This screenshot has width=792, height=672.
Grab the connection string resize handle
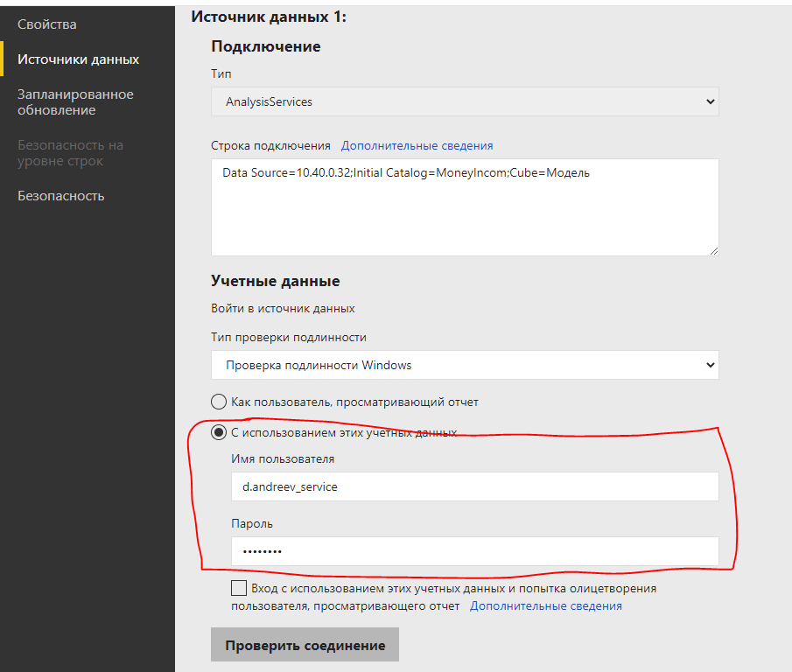pos(714,251)
